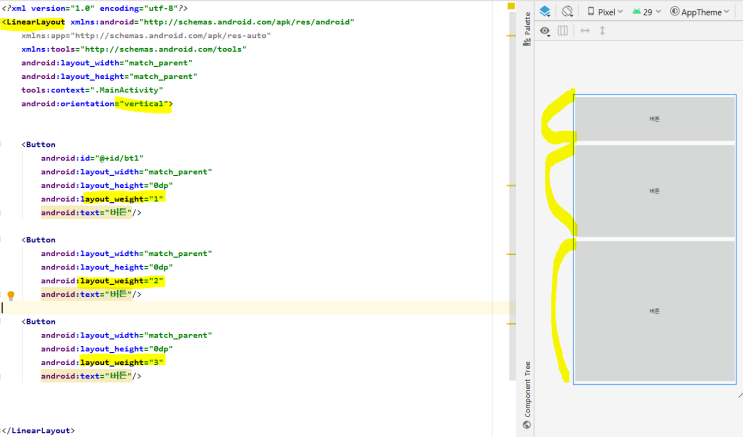Click the lightbulb quick-fix icon in the gutter
743x437 pixels.
coord(11,296)
